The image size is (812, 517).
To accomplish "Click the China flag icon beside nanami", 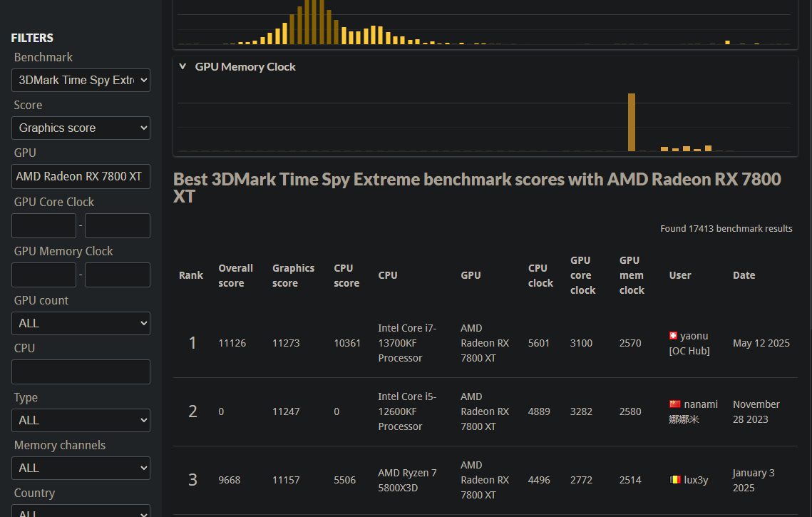I will pos(675,404).
